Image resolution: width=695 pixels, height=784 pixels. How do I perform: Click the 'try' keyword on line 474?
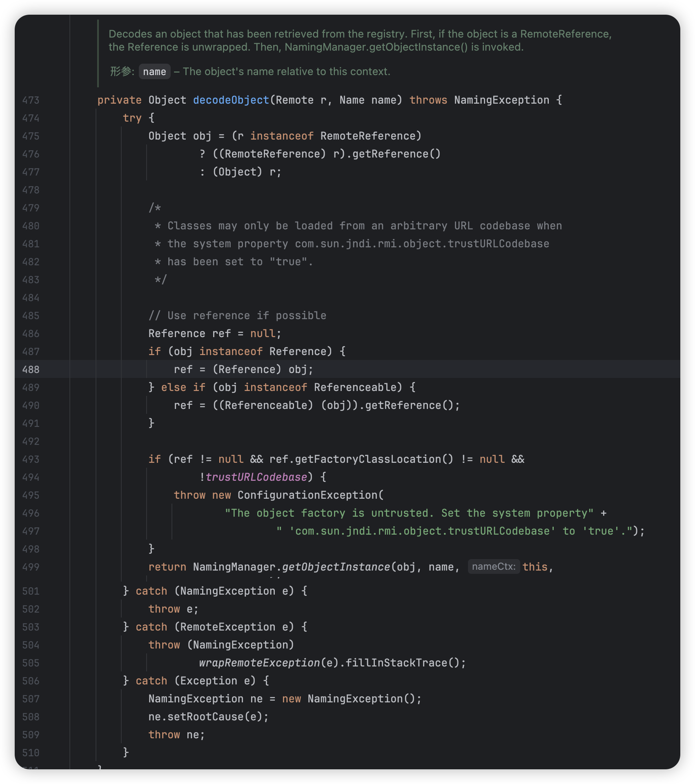[132, 118]
